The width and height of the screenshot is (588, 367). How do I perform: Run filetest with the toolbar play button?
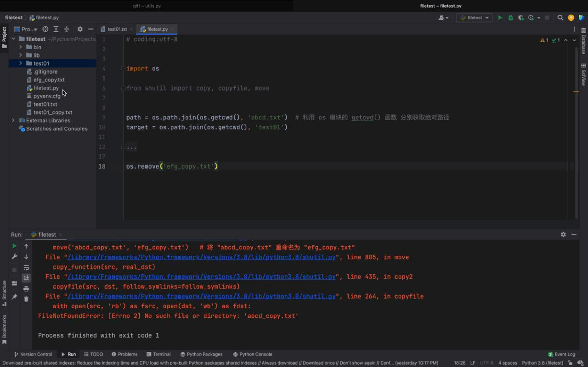tap(500, 18)
